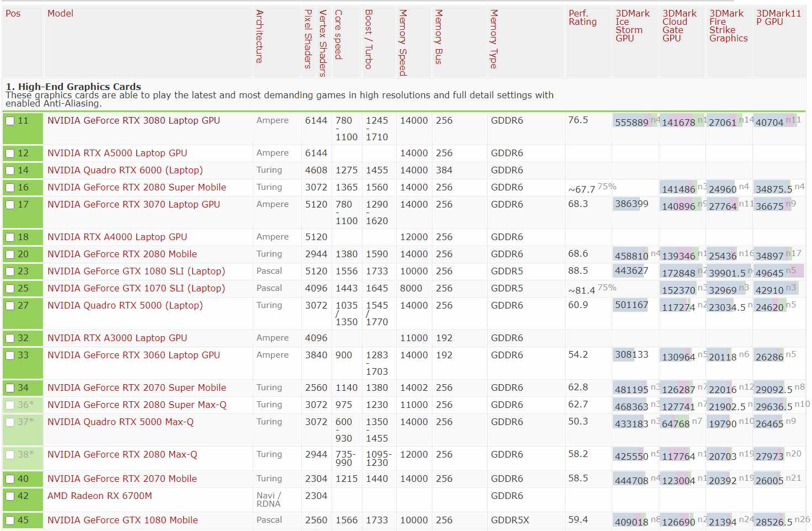Tick the checkbox for position 42
Screen dimensions: 812x531
pyautogui.click(x=10, y=496)
